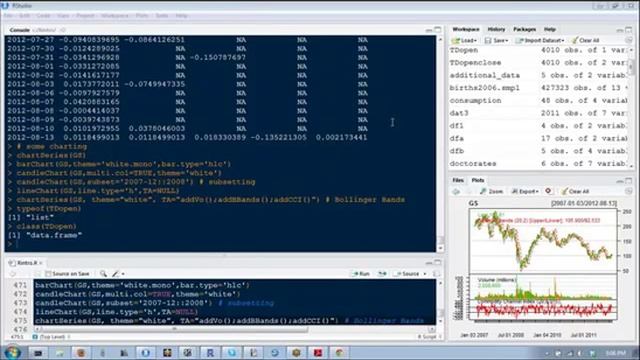Screen dimensions: 640x360
Task: Expand the Import Dataset dropdown
Action: pos(563,41)
